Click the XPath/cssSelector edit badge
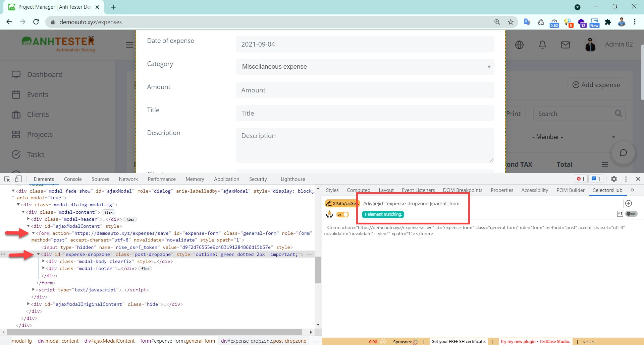The height and width of the screenshot is (345, 644). [x=342, y=203]
